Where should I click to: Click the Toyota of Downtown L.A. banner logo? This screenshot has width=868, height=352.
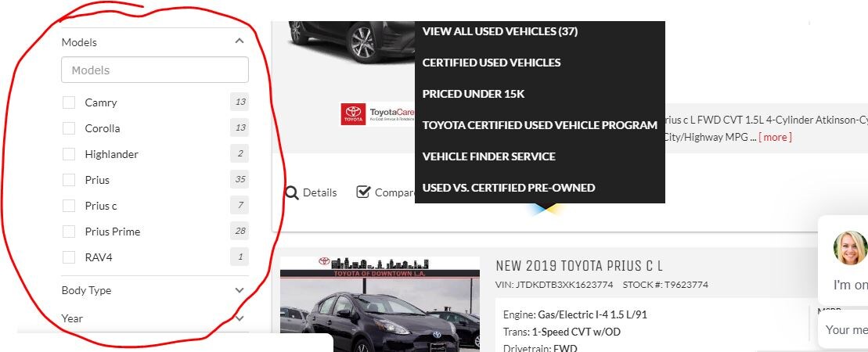(x=380, y=267)
